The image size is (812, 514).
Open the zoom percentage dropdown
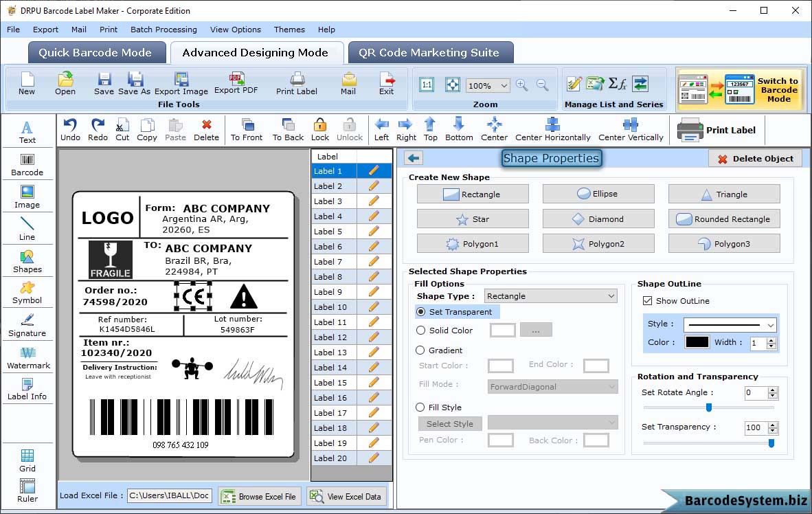pos(504,85)
